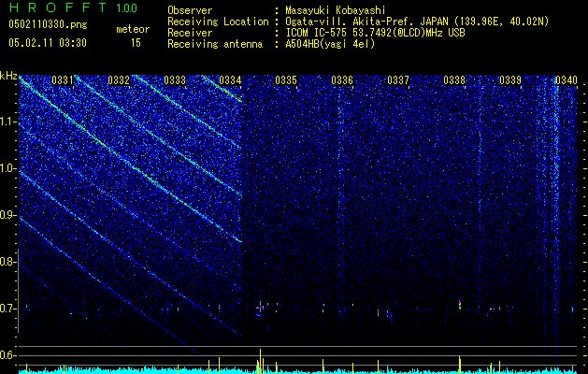Click the meteor count value 15
Screen dimensions: 588x374
136,43
